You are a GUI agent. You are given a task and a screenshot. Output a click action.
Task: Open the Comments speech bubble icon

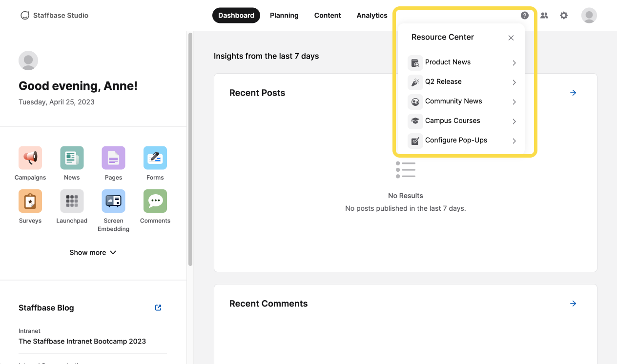tap(155, 201)
